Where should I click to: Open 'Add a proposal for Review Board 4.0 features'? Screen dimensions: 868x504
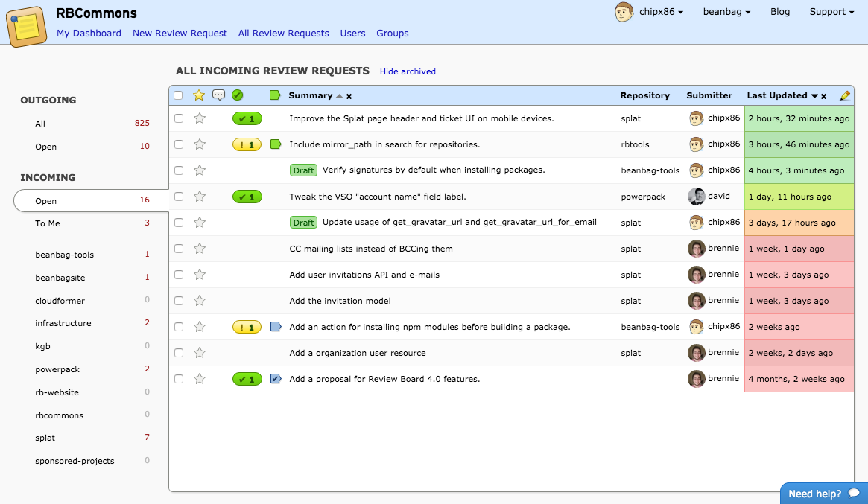coord(384,379)
